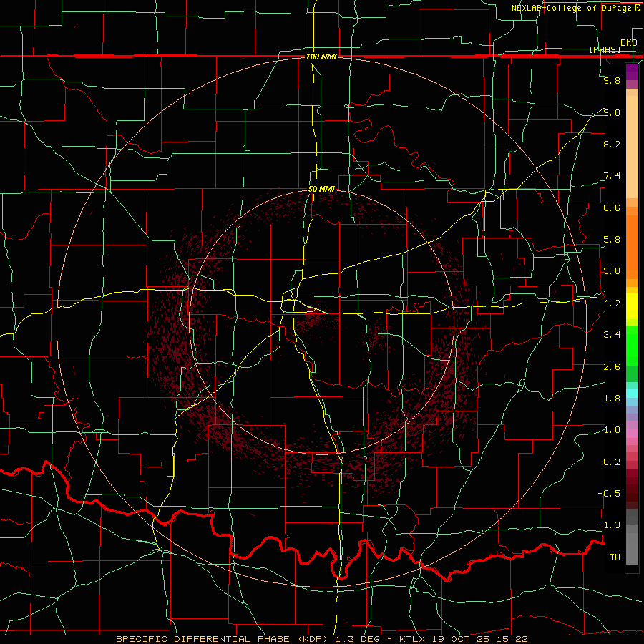Click the 100 NMI range ring label
The width and height of the screenshot is (644, 644).
click(x=321, y=57)
